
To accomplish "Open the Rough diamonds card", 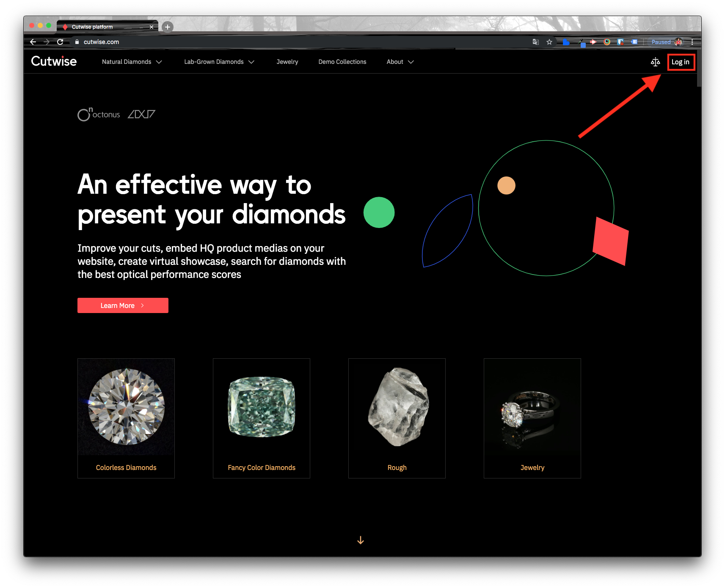I will click(x=397, y=418).
